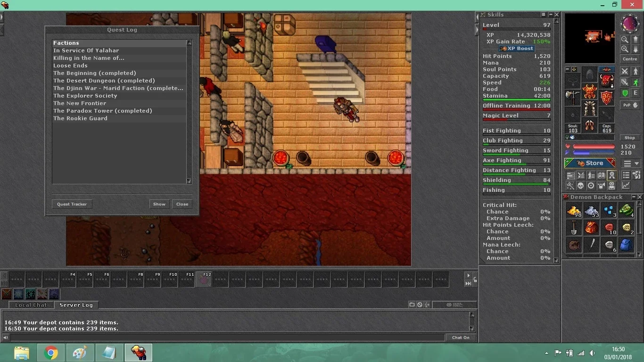
Task: Minimize the inventory equipment panel
Action: pyautogui.click(x=568, y=69)
